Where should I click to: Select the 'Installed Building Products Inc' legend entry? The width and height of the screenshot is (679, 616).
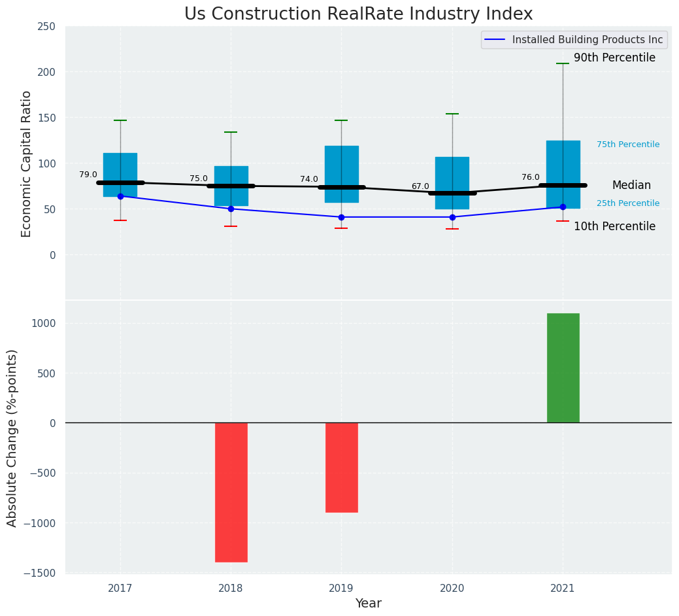(587, 40)
